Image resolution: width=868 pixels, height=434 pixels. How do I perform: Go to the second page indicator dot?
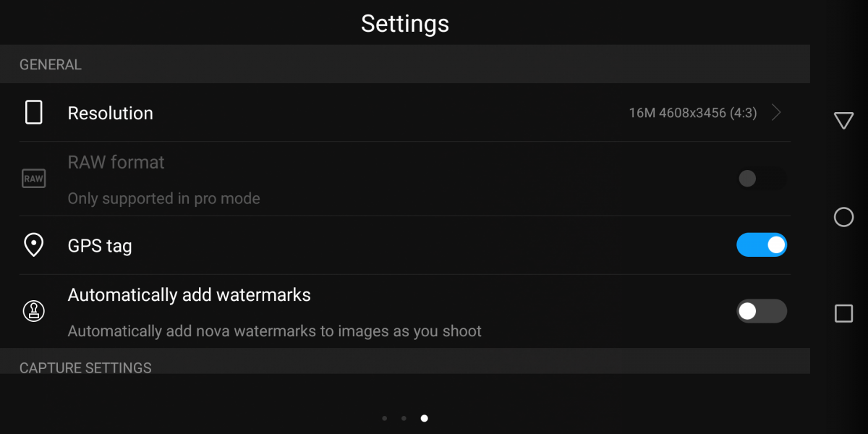404,418
